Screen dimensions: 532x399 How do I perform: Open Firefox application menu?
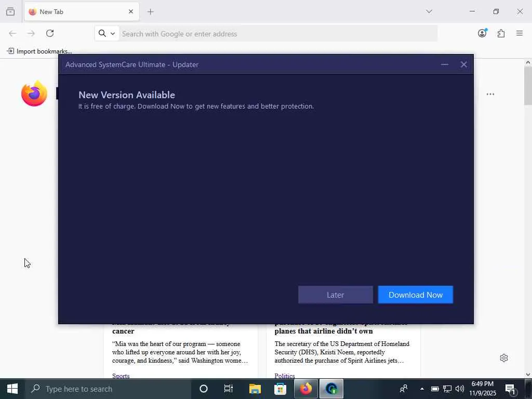520,33
